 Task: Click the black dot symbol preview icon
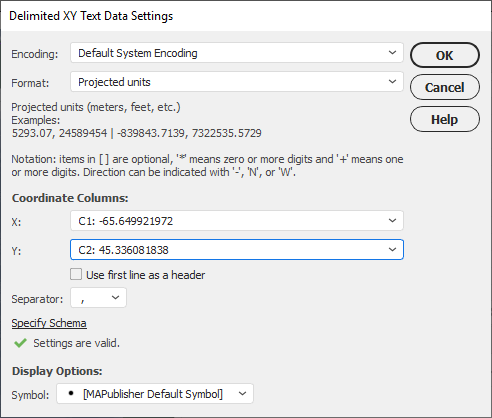point(71,394)
